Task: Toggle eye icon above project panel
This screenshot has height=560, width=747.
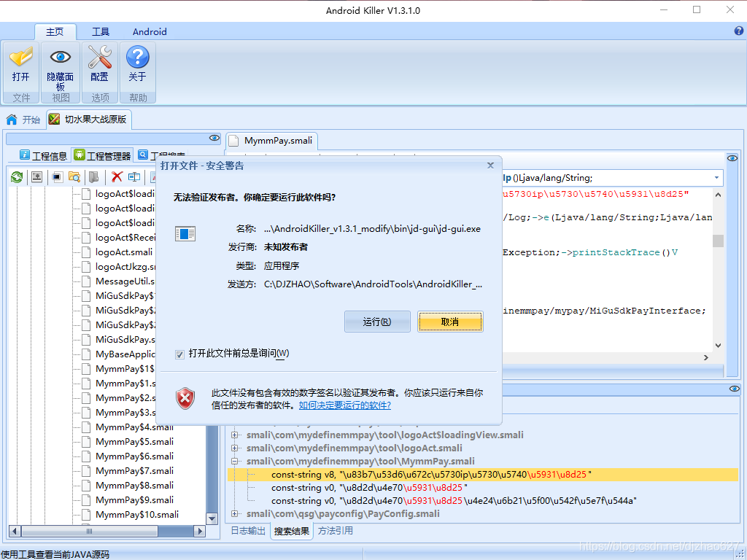Action: coord(214,138)
